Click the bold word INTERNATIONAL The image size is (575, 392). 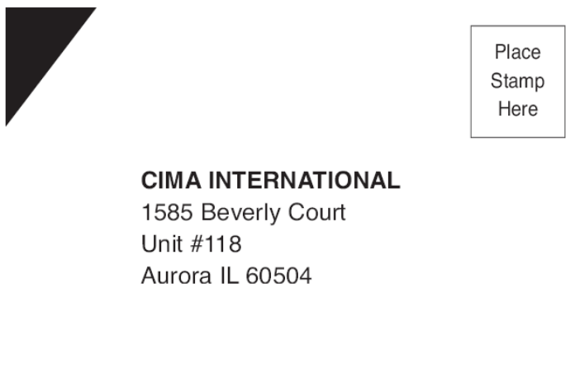point(304,180)
